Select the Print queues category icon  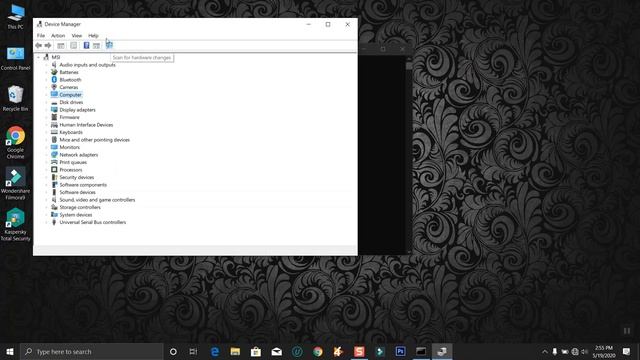54,162
